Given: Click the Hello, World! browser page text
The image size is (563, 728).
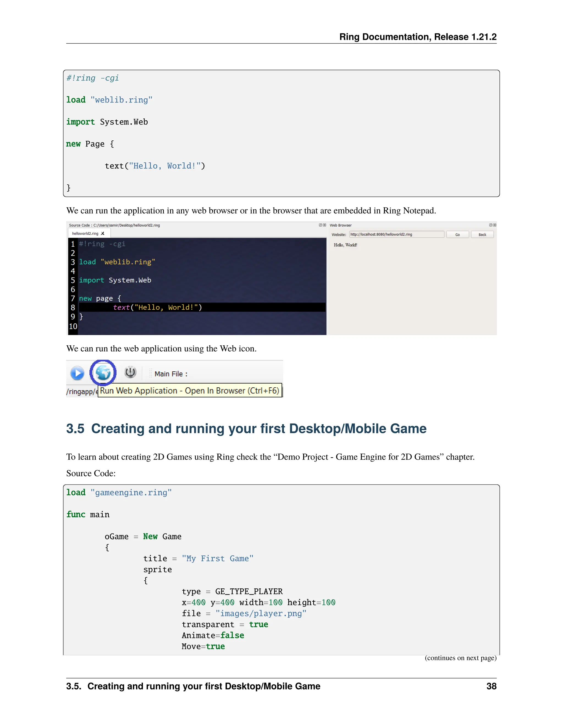Looking at the screenshot, I should click(345, 245).
